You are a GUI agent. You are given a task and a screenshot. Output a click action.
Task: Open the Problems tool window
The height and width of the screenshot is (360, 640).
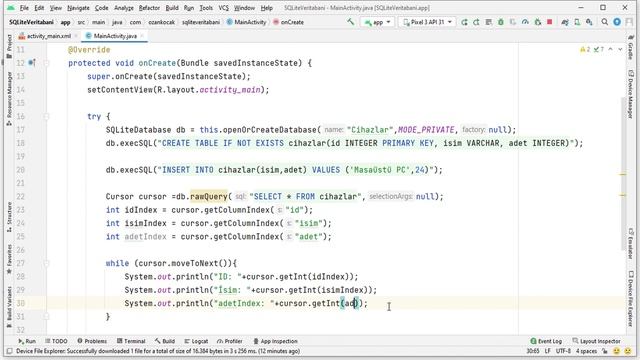(92, 341)
